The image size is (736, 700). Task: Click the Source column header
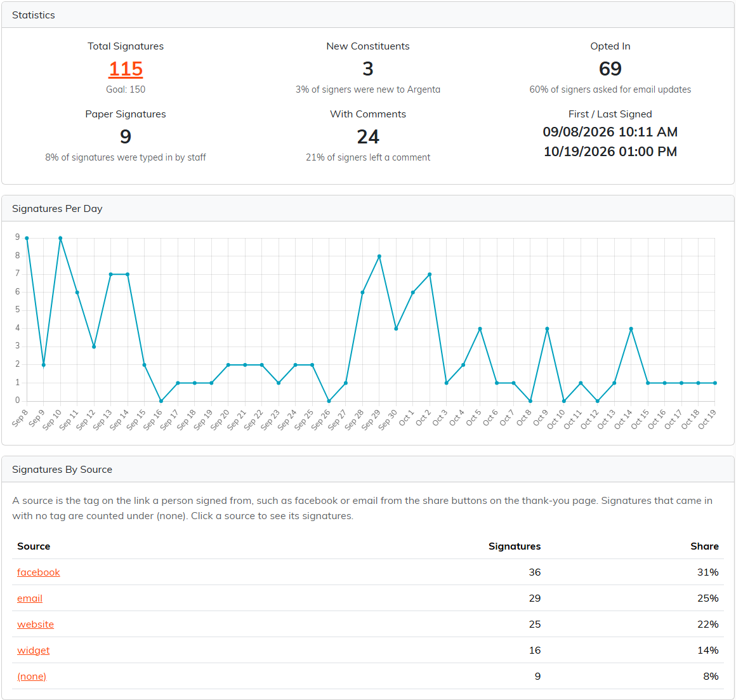click(x=34, y=546)
